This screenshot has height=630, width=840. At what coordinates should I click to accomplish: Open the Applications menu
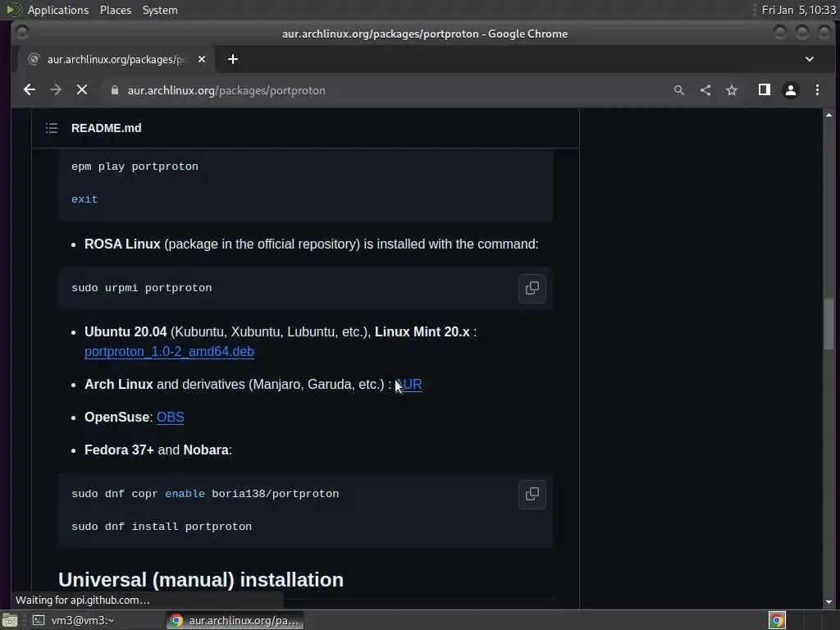coord(58,10)
